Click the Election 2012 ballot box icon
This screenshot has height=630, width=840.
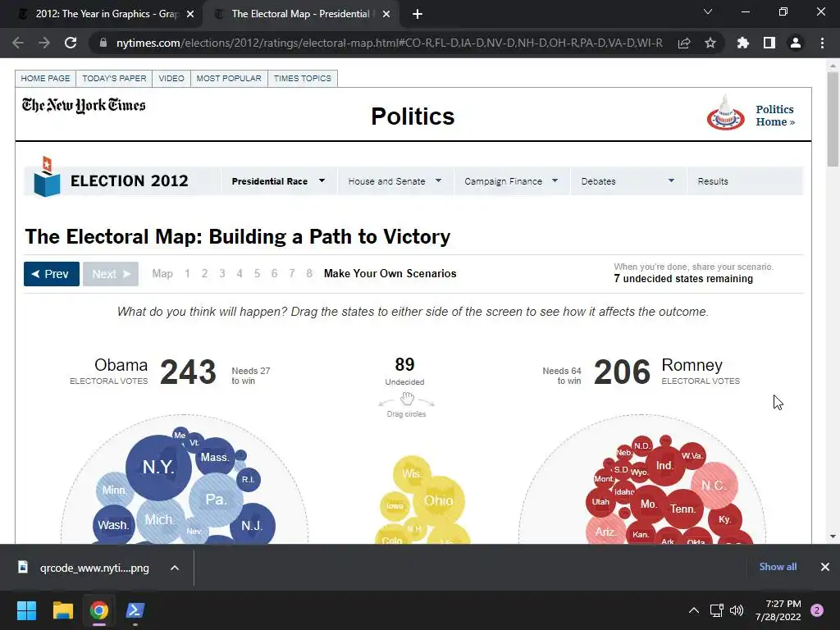tap(47, 177)
